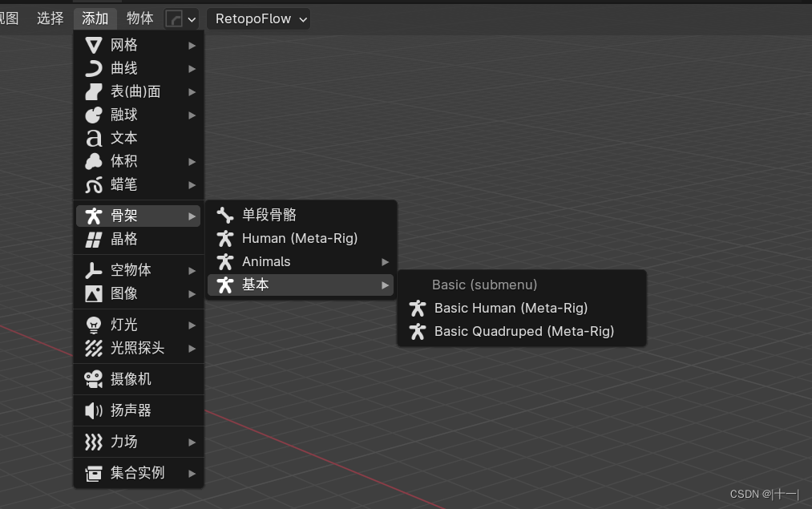Click the Armature (骨架) figure icon
The image size is (812, 509).
tap(94, 216)
